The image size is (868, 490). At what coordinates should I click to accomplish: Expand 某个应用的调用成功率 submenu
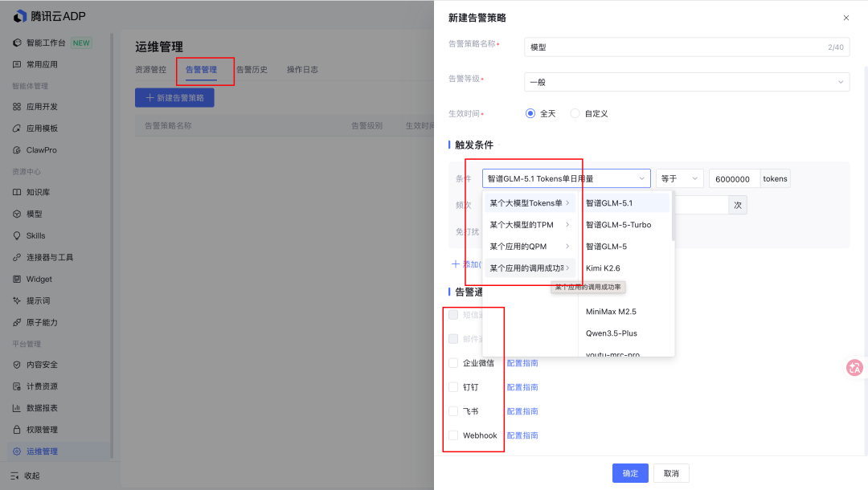(x=530, y=267)
